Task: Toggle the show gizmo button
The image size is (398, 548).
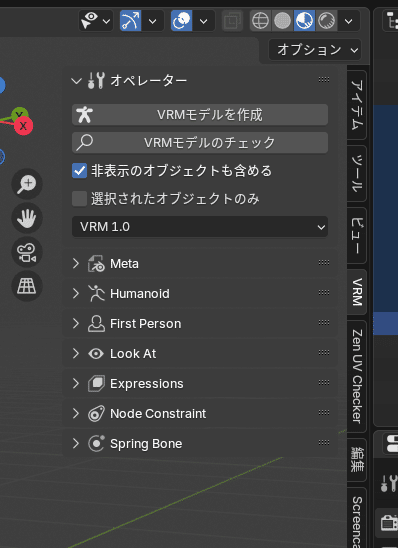Action: pyautogui.click(x=130, y=21)
